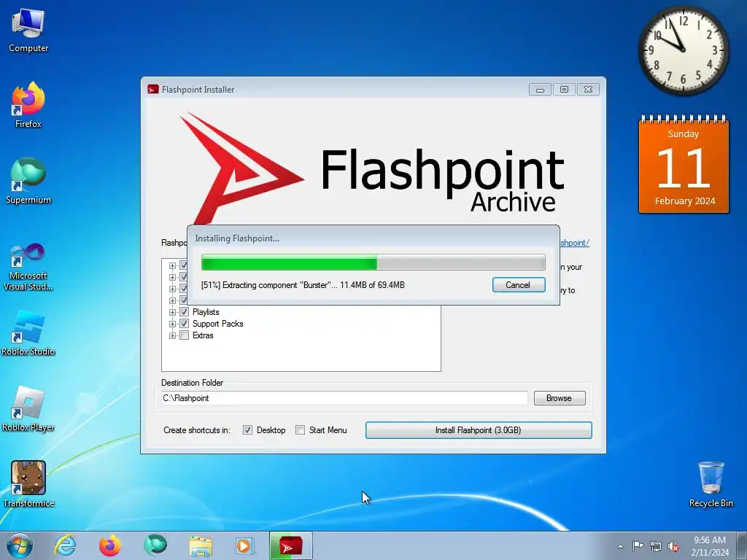747x560 pixels.
Task: Launch Supermium from the taskbar
Action: [155, 545]
